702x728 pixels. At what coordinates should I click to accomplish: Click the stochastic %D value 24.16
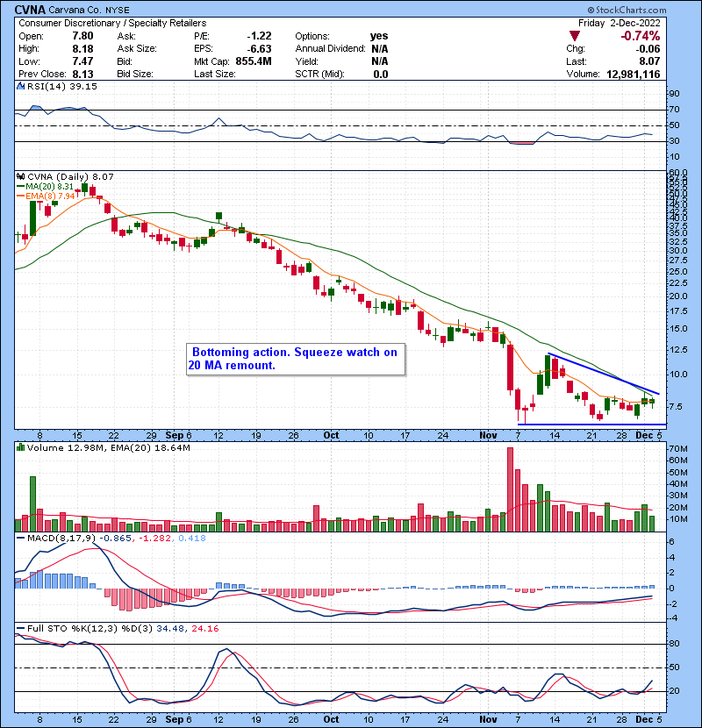click(x=204, y=629)
